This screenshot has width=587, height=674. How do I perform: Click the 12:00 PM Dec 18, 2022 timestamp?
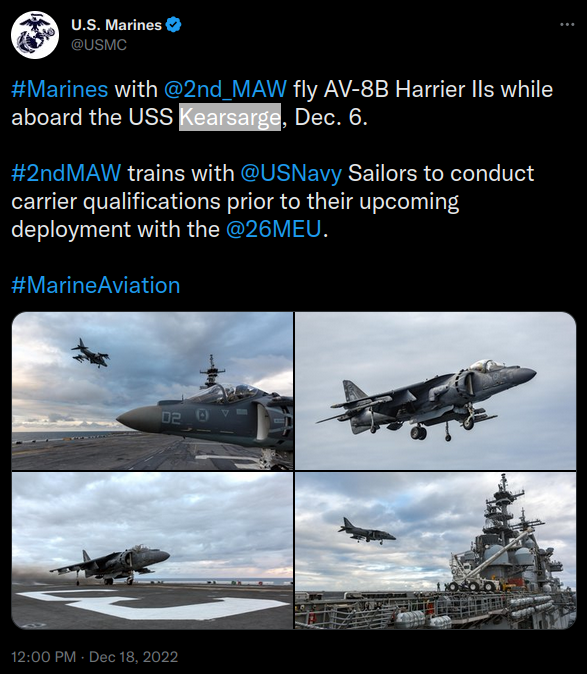(x=95, y=657)
